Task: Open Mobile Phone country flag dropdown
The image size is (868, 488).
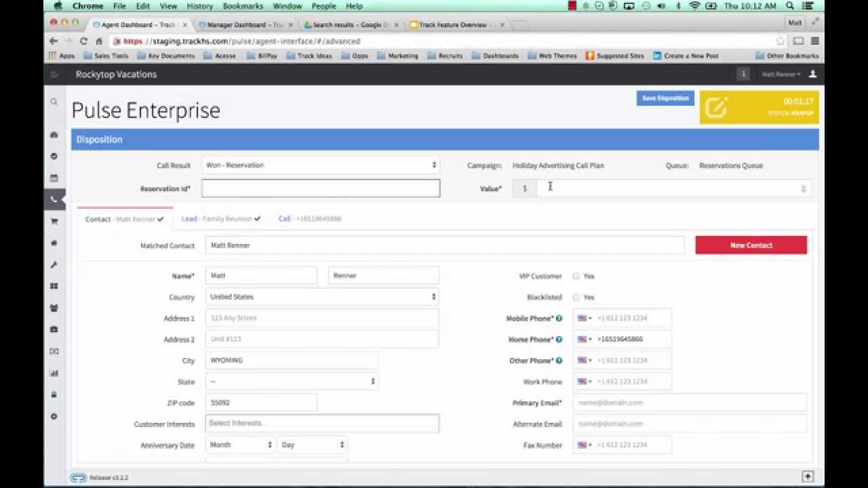Action: click(x=584, y=318)
